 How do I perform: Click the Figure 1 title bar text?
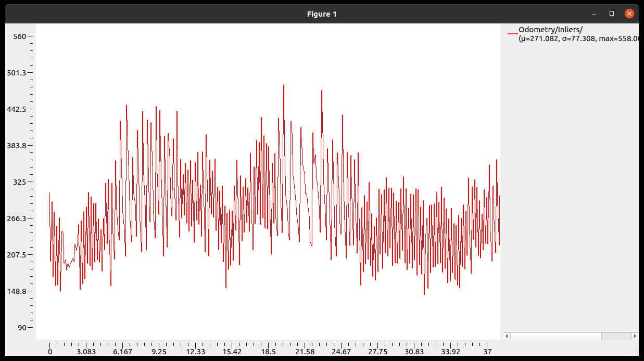coord(322,14)
